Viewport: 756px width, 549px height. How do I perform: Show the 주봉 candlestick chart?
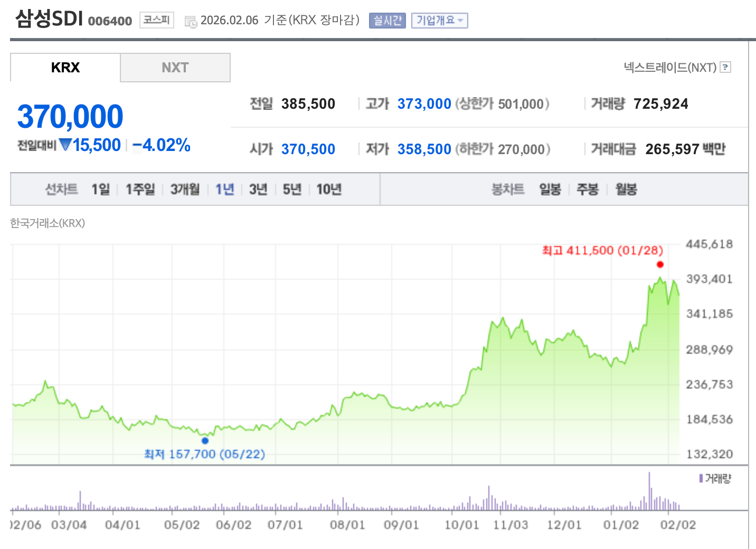(x=588, y=189)
